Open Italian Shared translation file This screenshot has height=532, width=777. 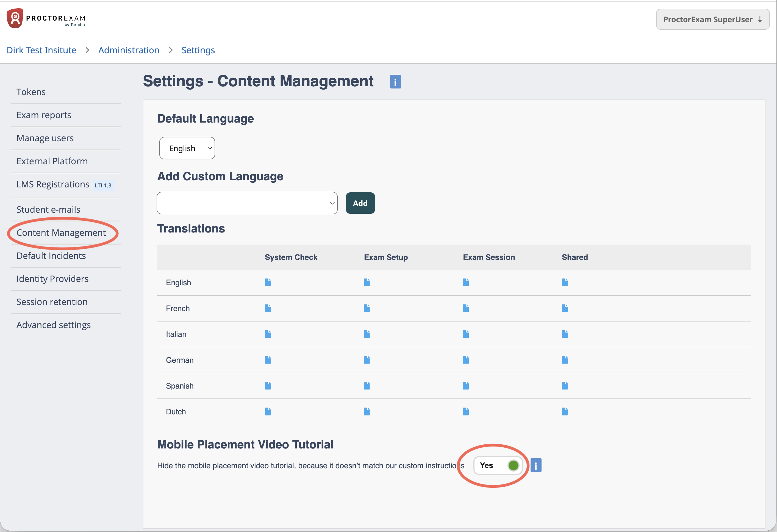pos(565,334)
